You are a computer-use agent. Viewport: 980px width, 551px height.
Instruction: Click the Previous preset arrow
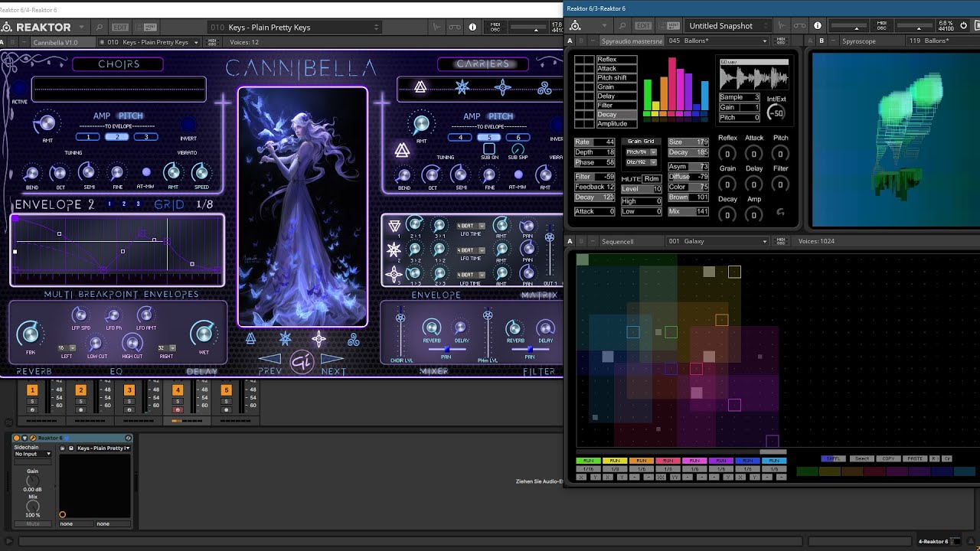click(269, 359)
